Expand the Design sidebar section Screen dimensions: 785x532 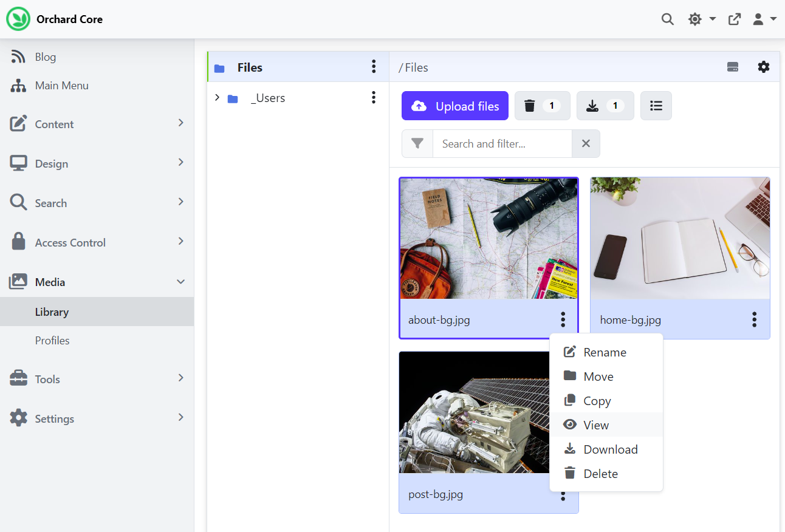pyautogui.click(x=97, y=163)
